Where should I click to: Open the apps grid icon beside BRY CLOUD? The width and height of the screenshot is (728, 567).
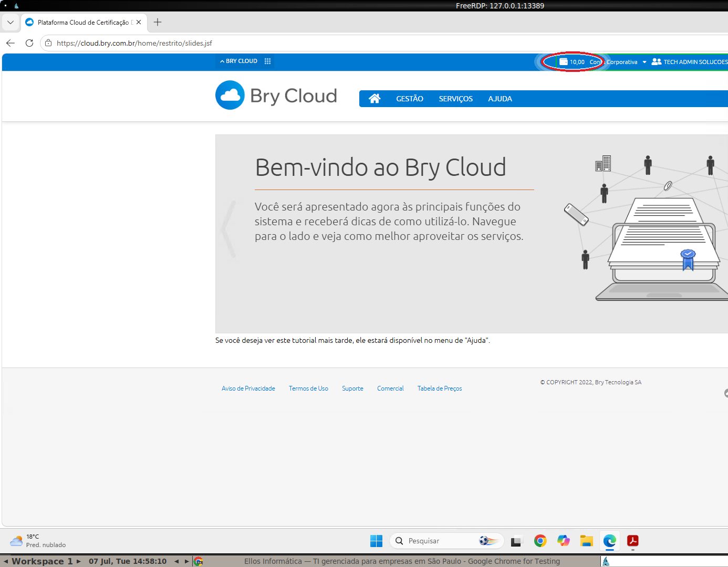pyautogui.click(x=268, y=61)
